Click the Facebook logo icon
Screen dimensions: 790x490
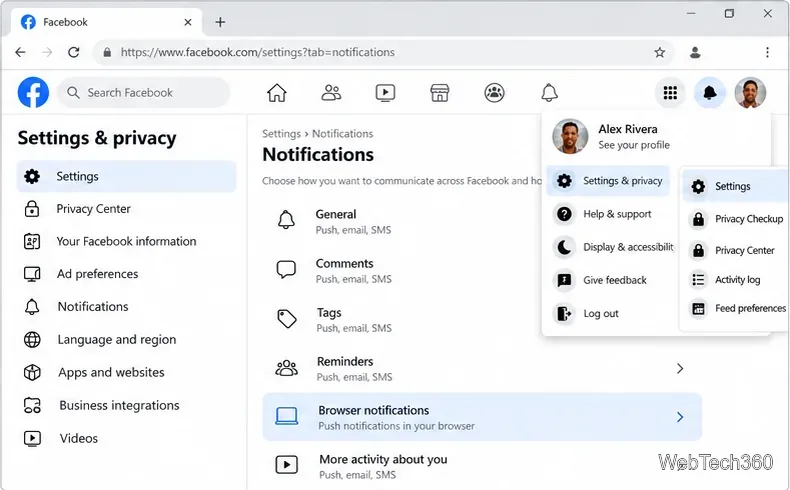click(x=33, y=92)
